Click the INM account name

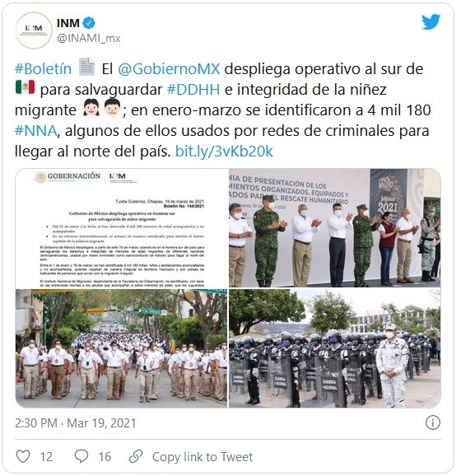click(x=68, y=23)
